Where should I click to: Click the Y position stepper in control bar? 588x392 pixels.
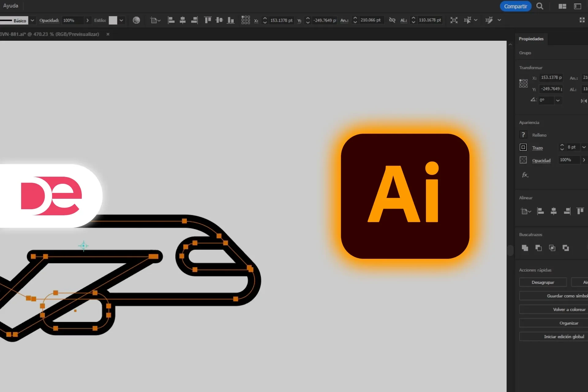click(x=308, y=20)
